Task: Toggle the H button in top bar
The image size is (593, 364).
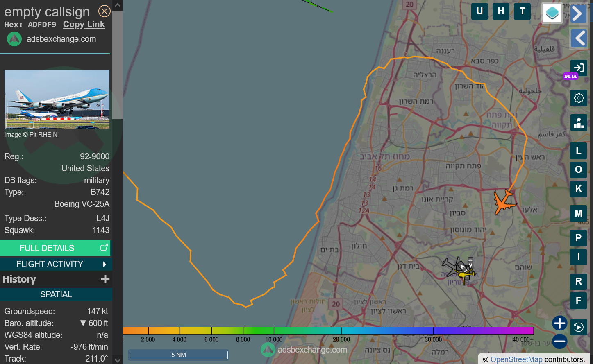Action: (x=501, y=11)
